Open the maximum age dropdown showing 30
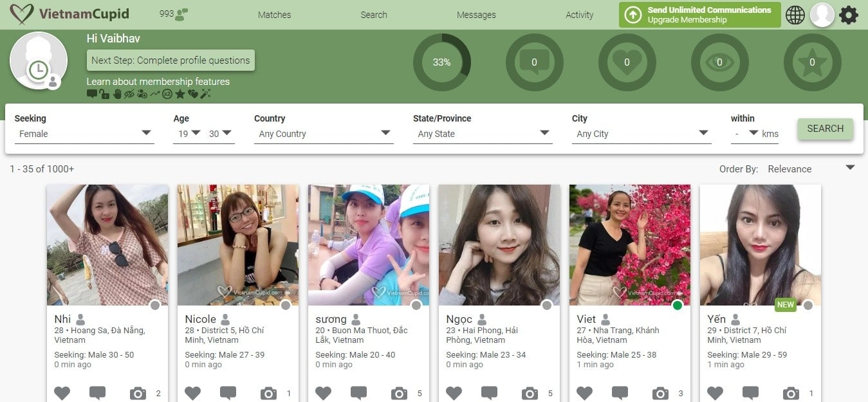The image size is (868, 402). coord(221,134)
